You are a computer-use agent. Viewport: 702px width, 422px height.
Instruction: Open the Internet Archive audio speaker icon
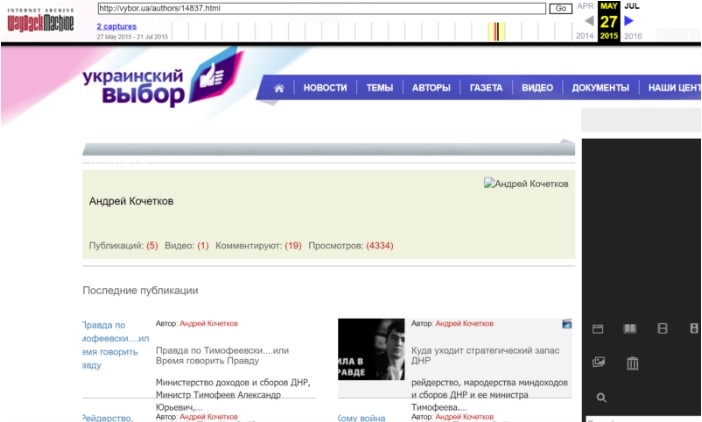(x=693, y=328)
